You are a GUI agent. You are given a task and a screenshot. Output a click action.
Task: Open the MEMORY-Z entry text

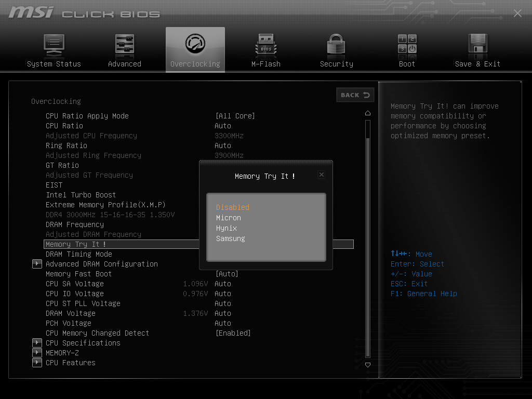62,353
